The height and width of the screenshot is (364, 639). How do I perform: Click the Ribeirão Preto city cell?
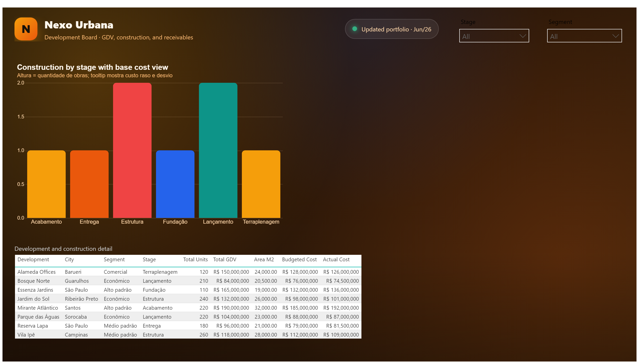(81, 299)
